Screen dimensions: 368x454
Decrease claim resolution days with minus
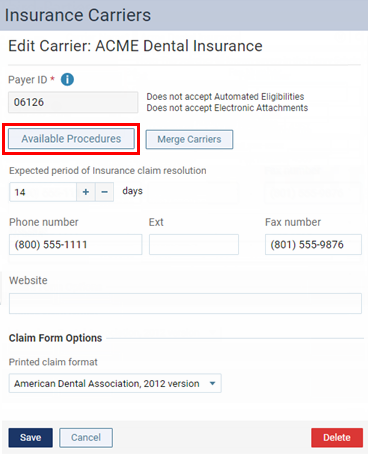pyautogui.click(x=104, y=192)
